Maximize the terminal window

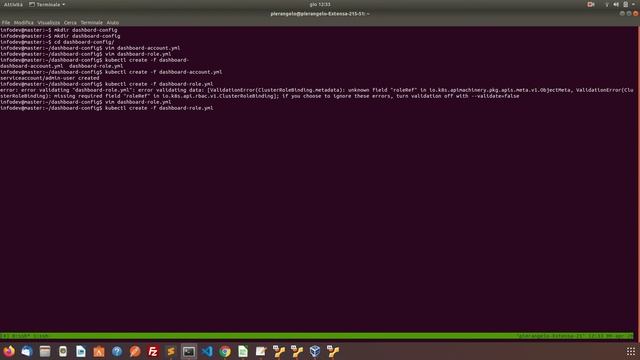(x=629, y=13)
